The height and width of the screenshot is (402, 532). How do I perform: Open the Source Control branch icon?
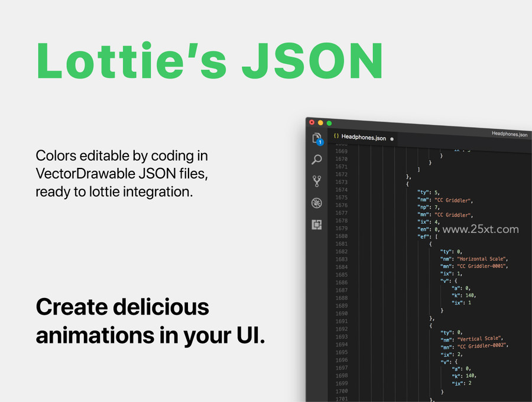[317, 181]
